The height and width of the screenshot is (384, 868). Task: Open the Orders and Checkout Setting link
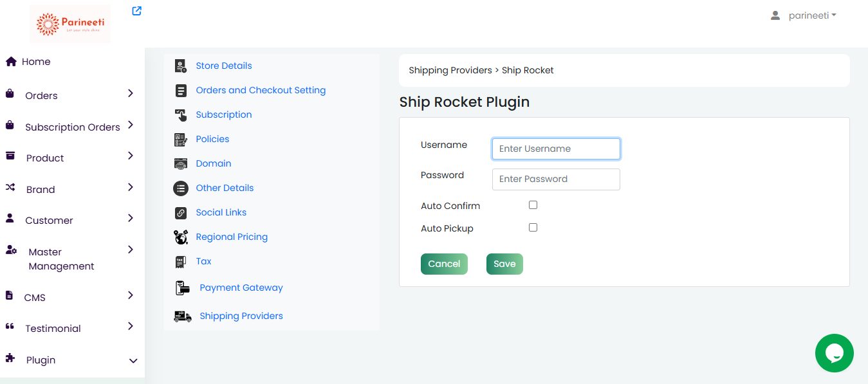click(x=261, y=90)
